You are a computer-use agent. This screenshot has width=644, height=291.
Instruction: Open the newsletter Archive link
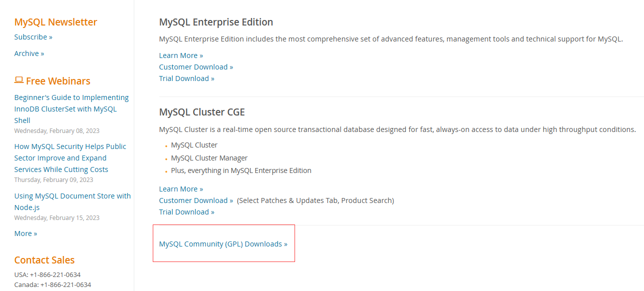pos(29,53)
